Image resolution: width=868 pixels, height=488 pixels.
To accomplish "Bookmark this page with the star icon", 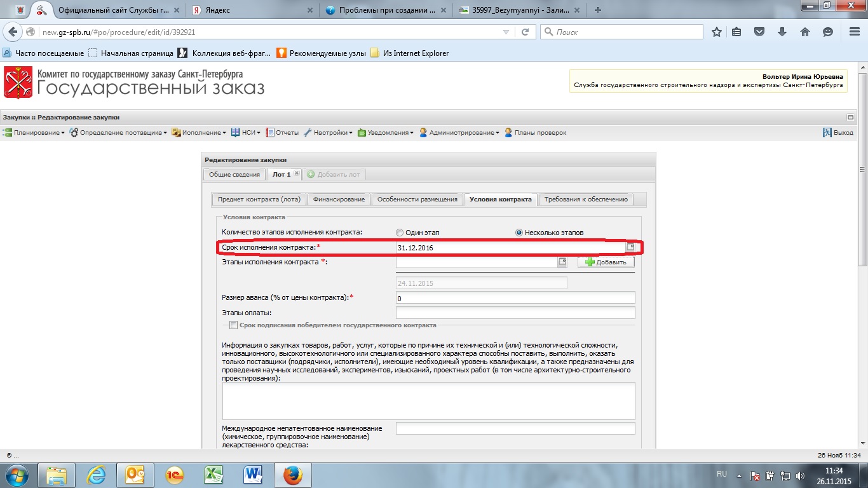I will tap(717, 32).
